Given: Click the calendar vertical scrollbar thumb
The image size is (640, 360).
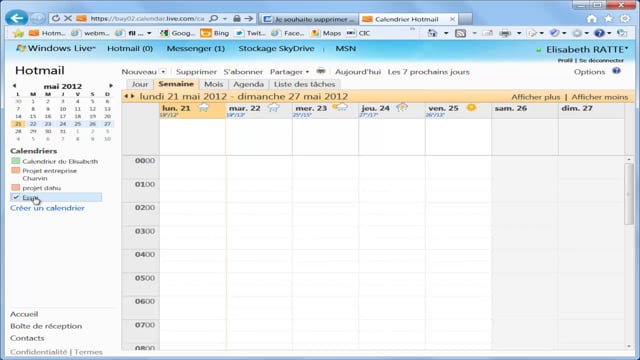Looking at the screenshot, I should 629,193.
